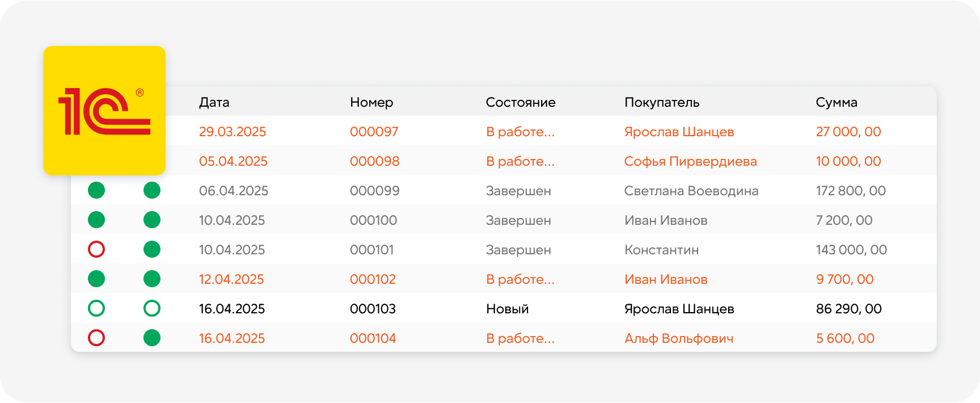
Task: Select order number 000101
Action: click(x=372, y=250)
